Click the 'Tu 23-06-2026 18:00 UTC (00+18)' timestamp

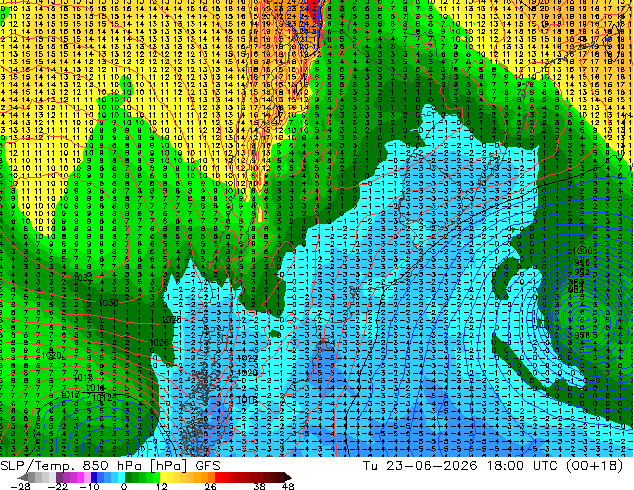[493, 466]
